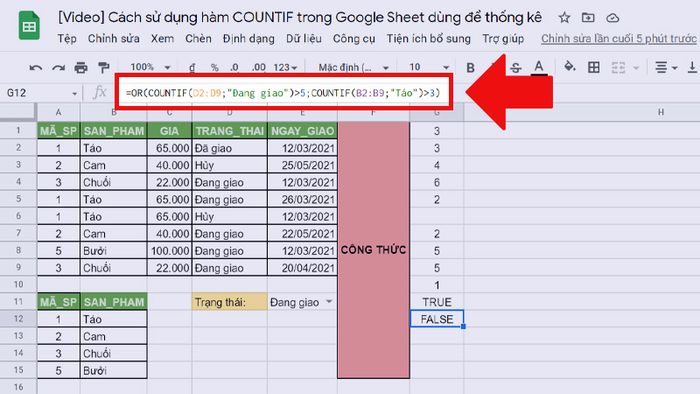Select date cell 26/03/2021

click(x=302, y=199)
